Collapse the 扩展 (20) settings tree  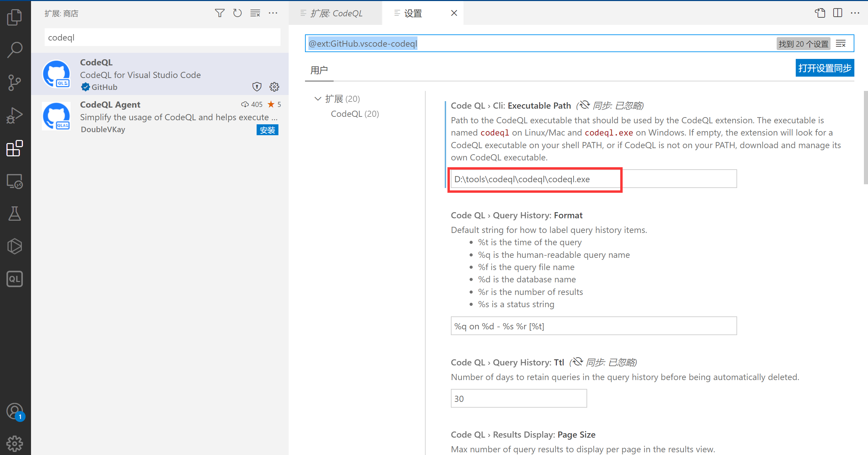click(x=318, y=99)
